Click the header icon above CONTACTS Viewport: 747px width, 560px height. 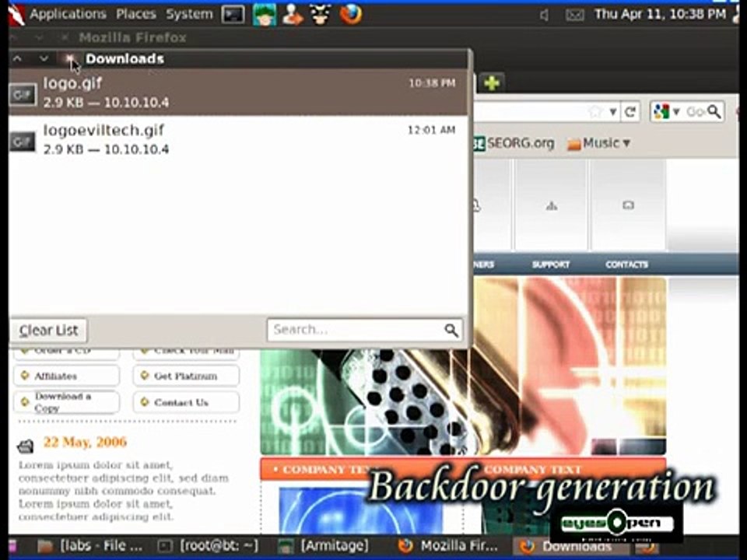629,205
